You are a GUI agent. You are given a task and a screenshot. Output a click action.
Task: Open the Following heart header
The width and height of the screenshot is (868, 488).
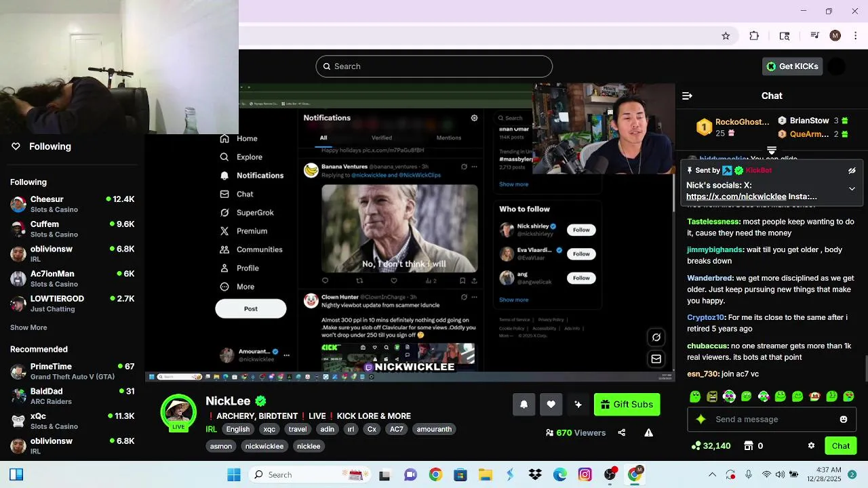(42, 146)
